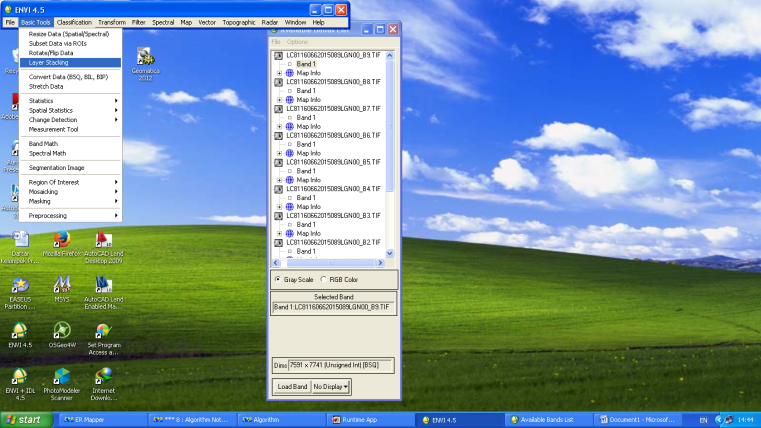Open AutoCAD Land Desktop 2009 shortcut

[103, 247]
